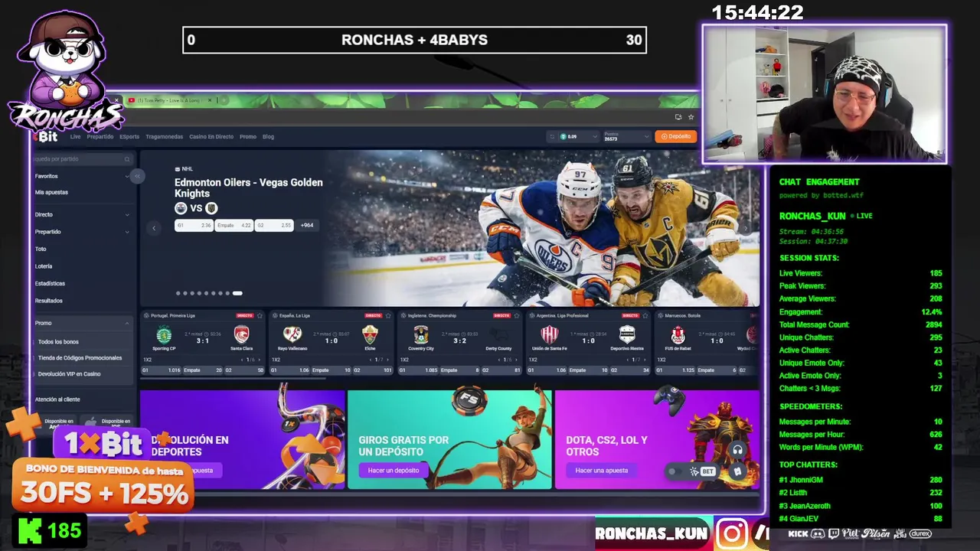Go to previous banner slide arrow
This screenshot has height=551, width=980.
[x=154, y=228]
